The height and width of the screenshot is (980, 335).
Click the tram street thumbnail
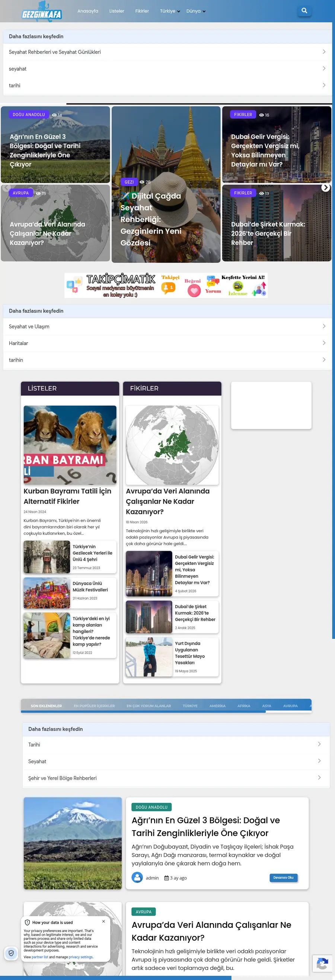[47, 557]
